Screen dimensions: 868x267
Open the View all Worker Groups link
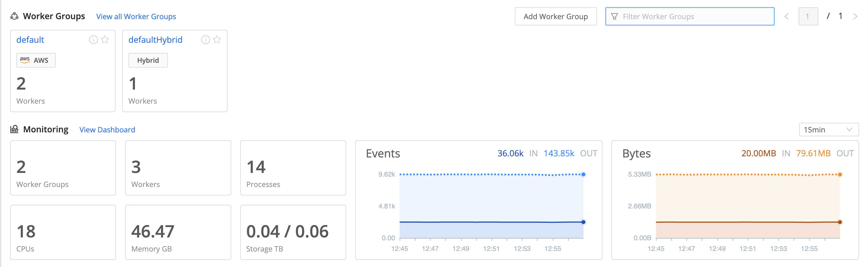136,17
